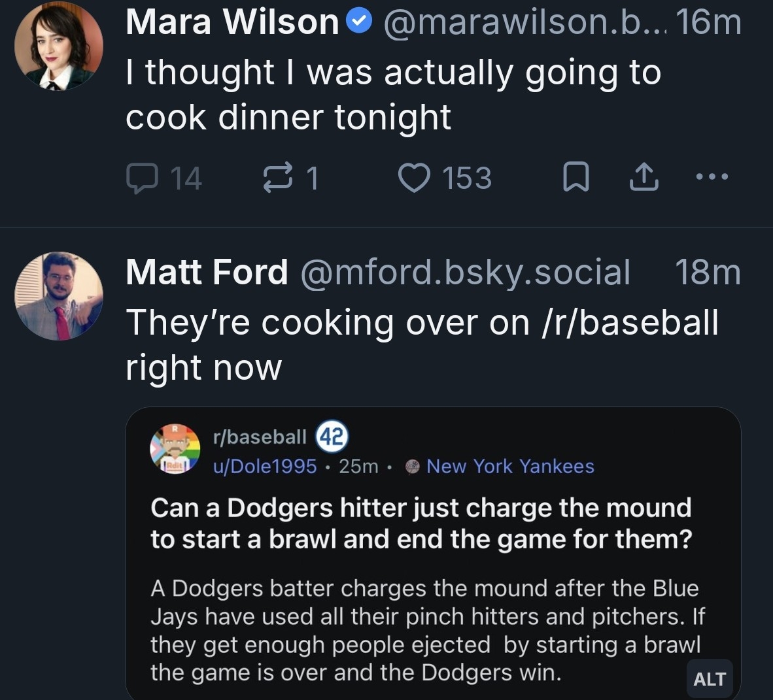Open the Dodgers brawl question title
The image size is (773, 700).
[x=421, y=523]
